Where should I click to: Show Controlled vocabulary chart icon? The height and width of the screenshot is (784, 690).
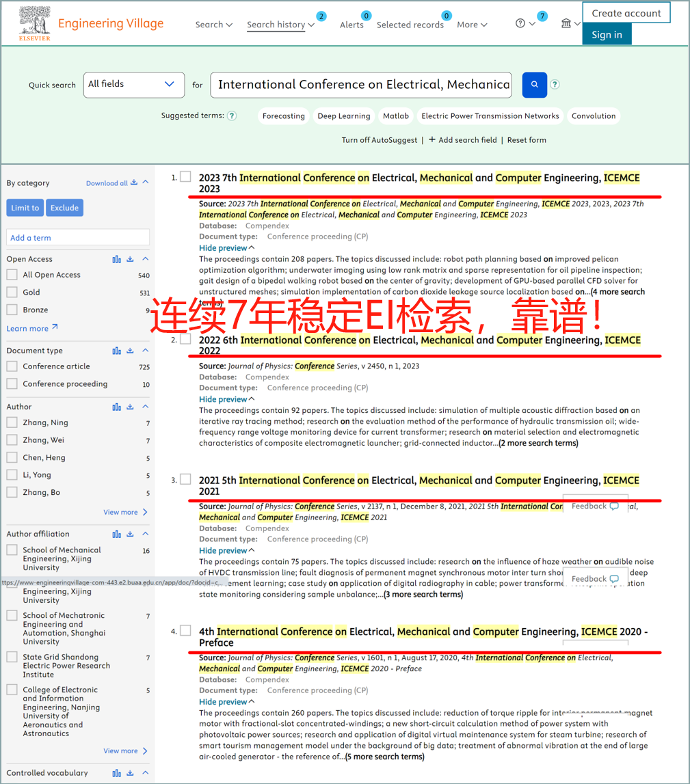point(116,773)
